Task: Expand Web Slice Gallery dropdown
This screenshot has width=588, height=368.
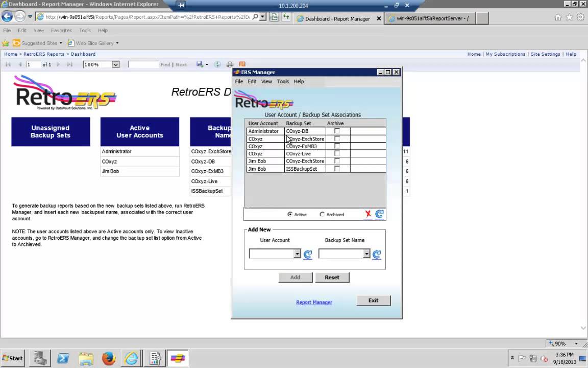Action: coord(117,43)
